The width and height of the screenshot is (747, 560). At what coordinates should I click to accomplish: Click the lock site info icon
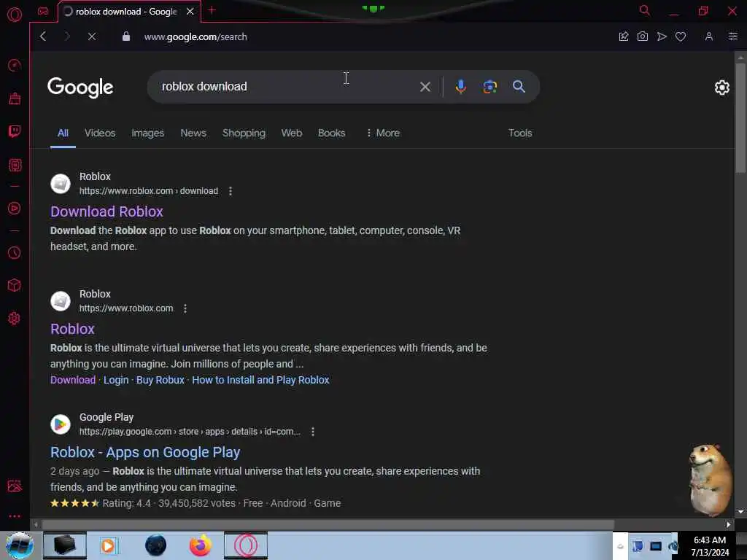coord(125,36)
